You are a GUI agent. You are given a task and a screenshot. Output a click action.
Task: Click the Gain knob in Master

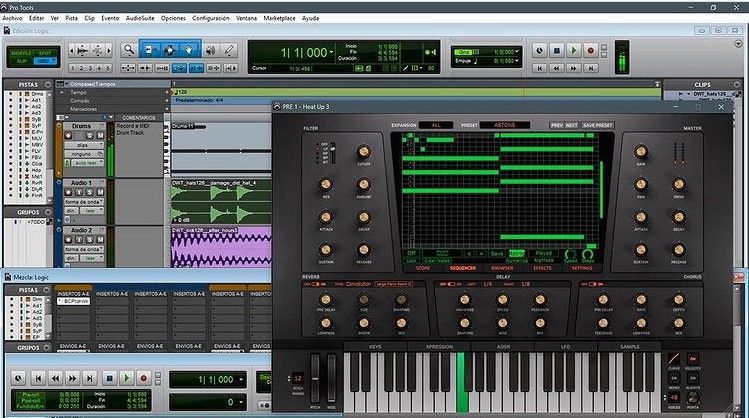[x=641, y=152]
